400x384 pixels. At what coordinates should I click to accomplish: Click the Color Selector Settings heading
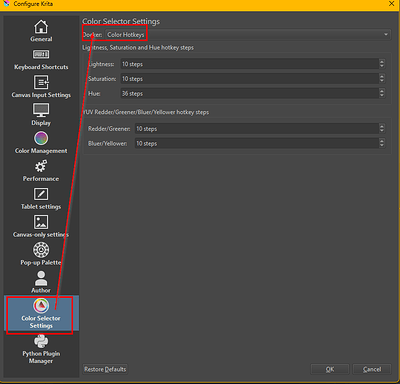click(121, 21)
